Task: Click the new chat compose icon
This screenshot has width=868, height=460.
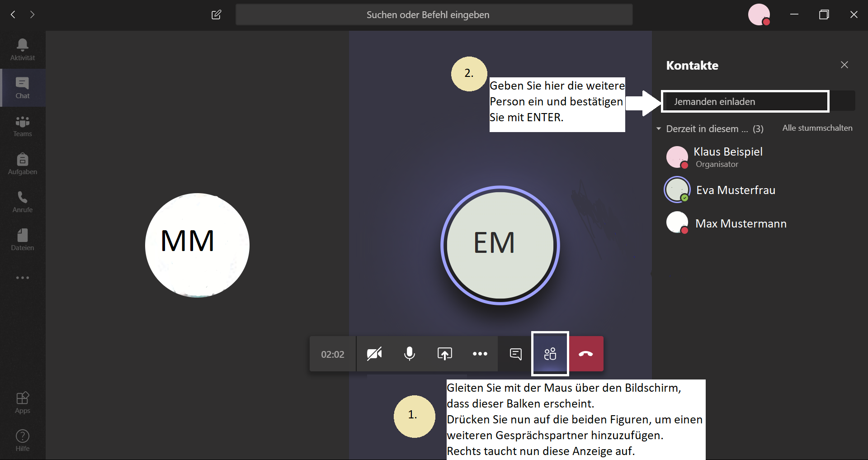Action: 216,15
